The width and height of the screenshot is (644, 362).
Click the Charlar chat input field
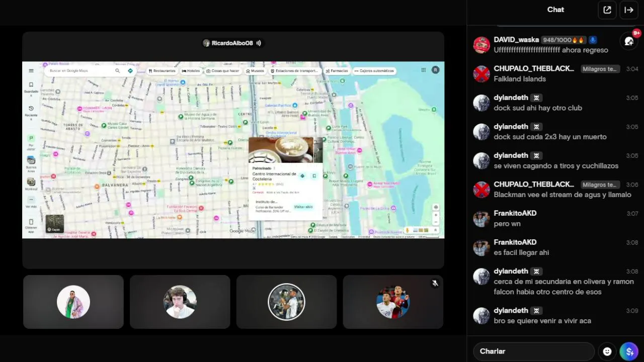pyautogui.click(x=533, y=351)
